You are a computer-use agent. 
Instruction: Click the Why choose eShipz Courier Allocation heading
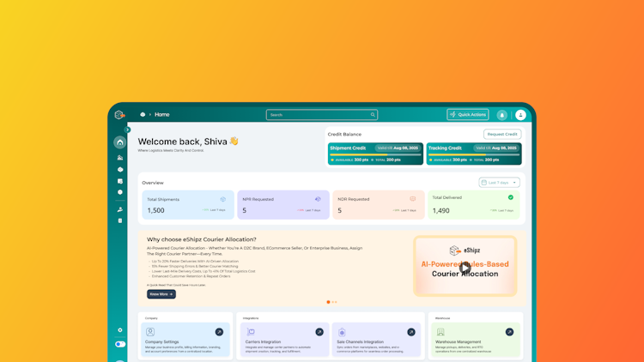tap(202, 239)
